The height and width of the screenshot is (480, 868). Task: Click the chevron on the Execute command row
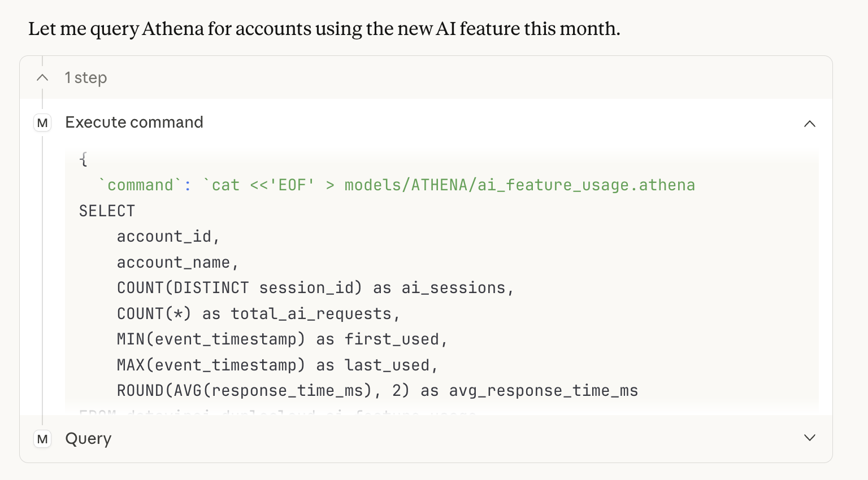tap(810, 124)
